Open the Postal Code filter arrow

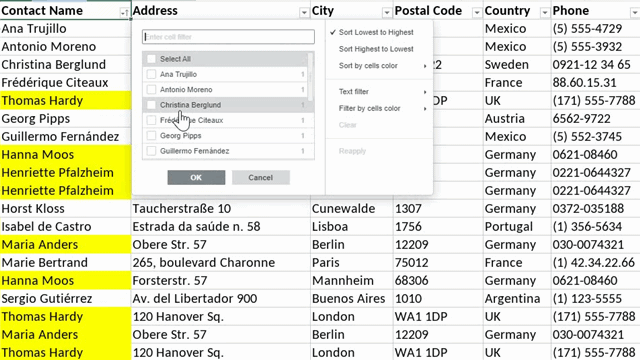[x=477, y=13]
